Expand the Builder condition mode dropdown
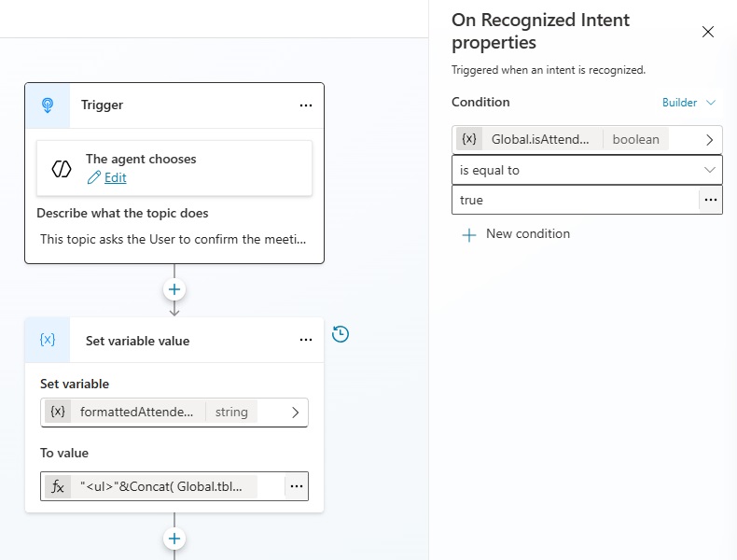This screenshot has width=737, height=560. [x=688, y=103]
